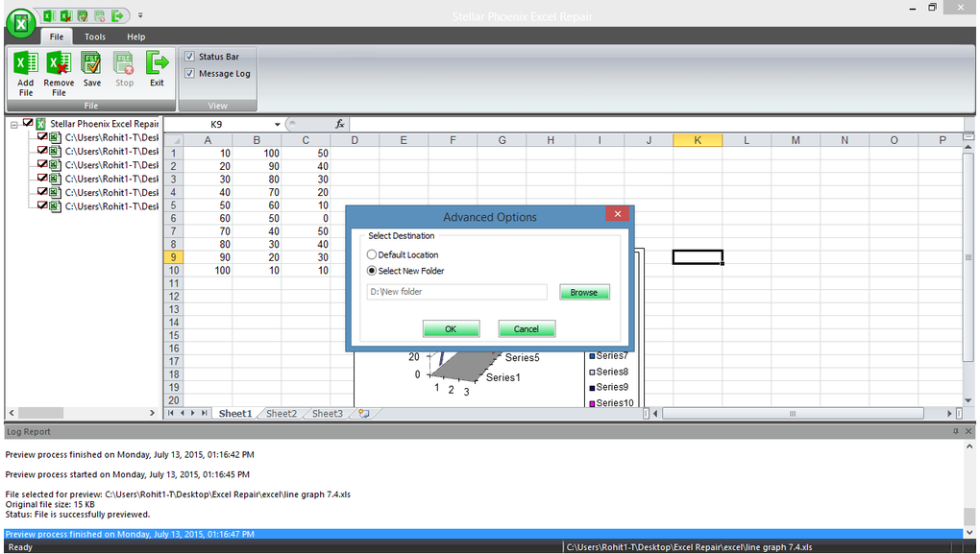Click spreadsheet horizontal scrollbar left arrow
The image size is (980, 554).
tap(655, 414)
